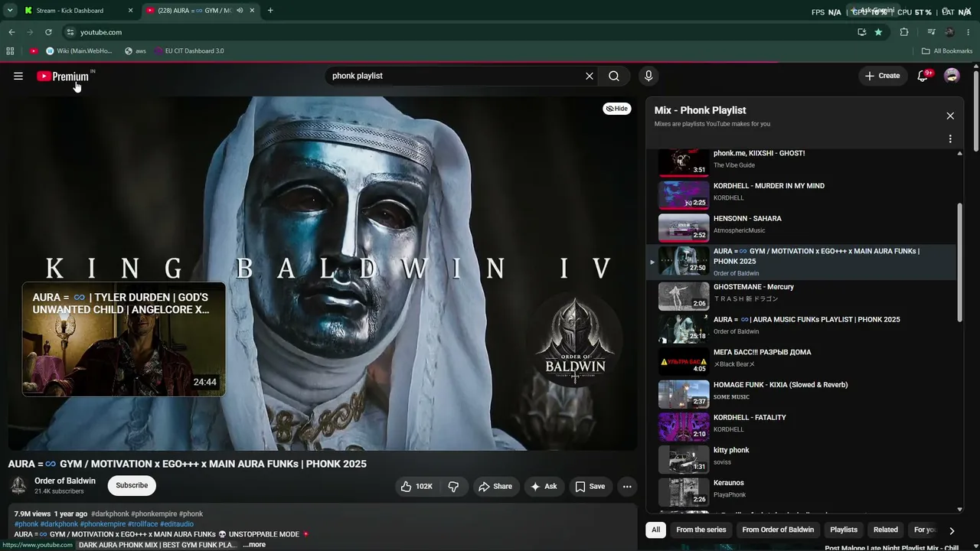This screenshot has width=980, height=551.
Task: Open a new browser tab
Action: (270, 11)
